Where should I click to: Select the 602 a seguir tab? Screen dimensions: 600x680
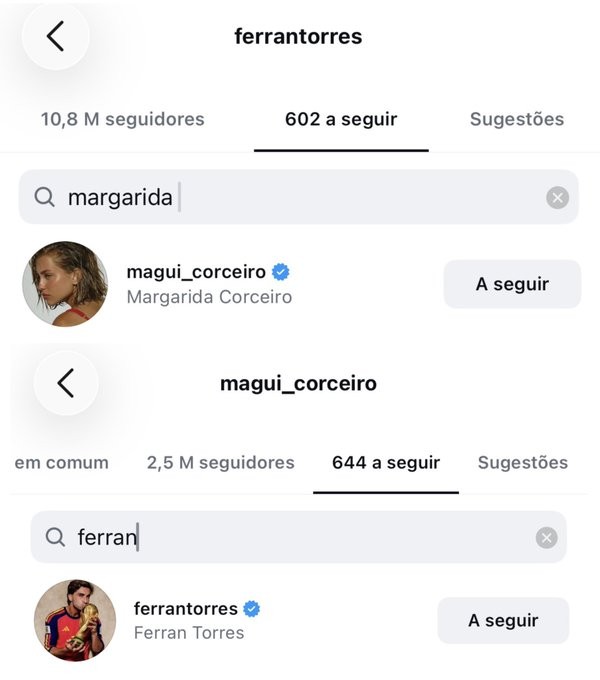point(341,119)
